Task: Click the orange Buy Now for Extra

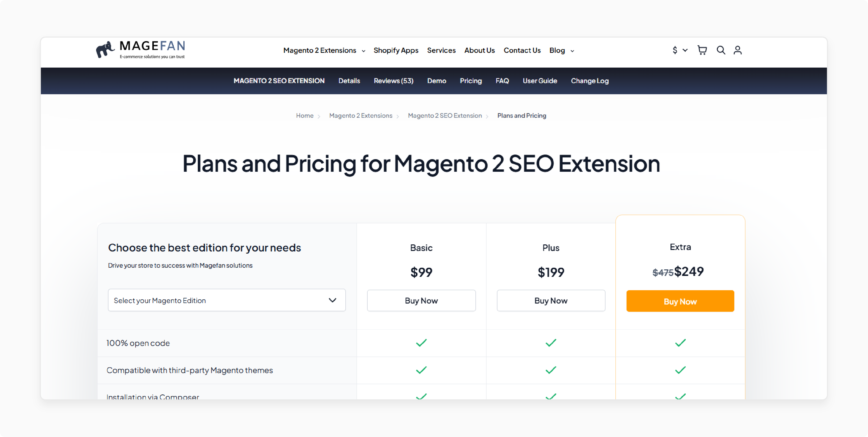Action: click(x=680, y=301)
